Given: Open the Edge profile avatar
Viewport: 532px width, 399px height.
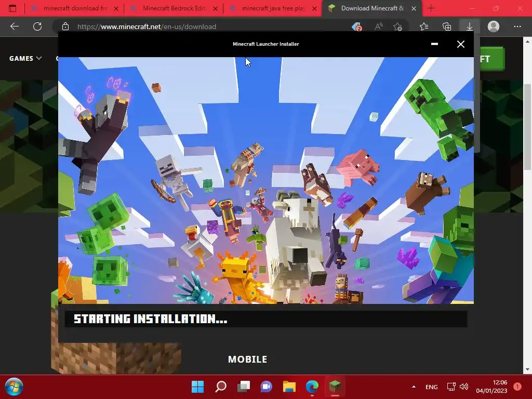Looking at the screenshot, I should pos(494,26).
